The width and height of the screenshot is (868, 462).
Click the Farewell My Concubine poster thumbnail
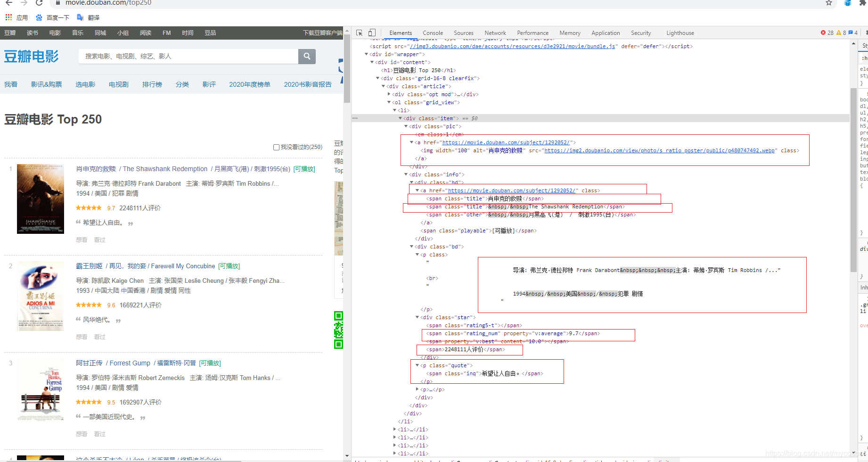coord(41,296)
